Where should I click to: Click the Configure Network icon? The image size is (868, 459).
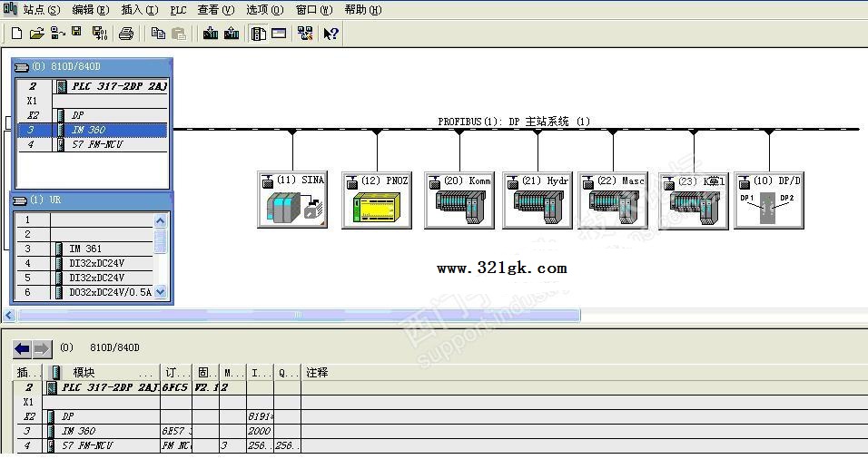(x=305, y=34)
